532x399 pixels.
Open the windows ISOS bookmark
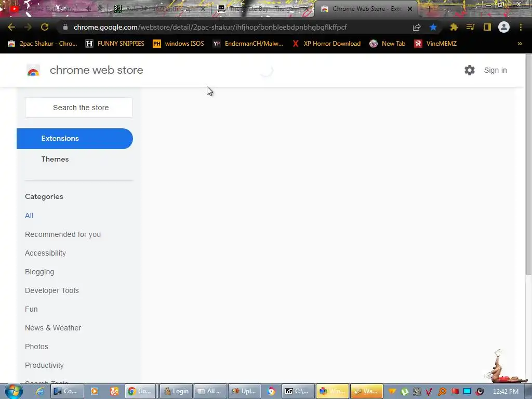coord(179,44)
